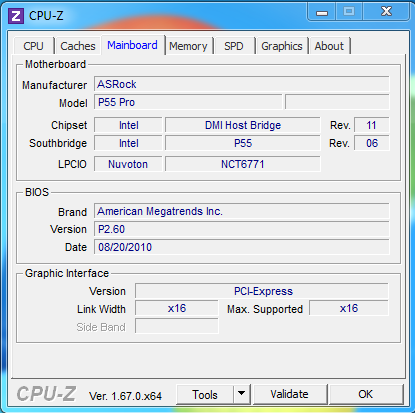Click BIOS brand American Megatrends Inc.
Screen dimensions: 415x413
242,211
